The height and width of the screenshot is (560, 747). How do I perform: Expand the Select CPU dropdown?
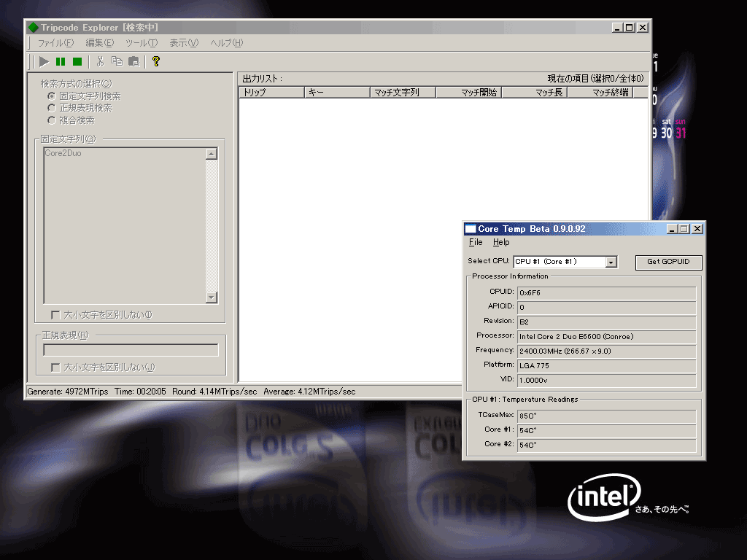[x=611, y=262]
